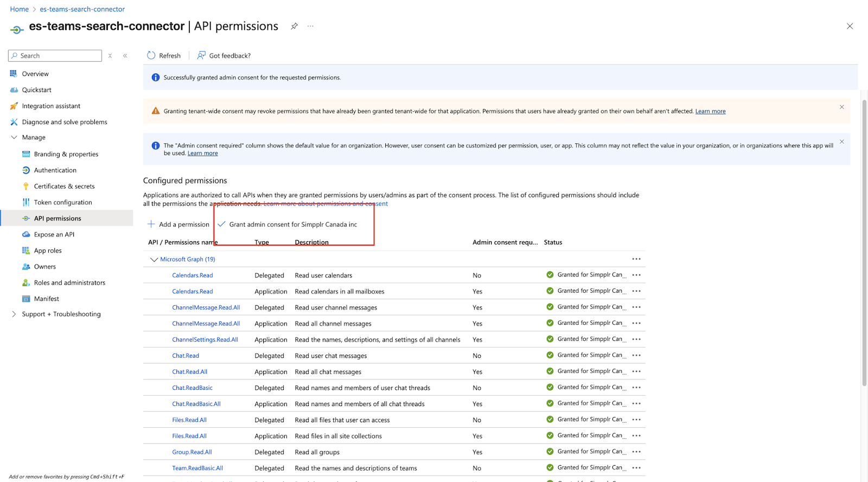Click Add a permission button
The height and width of the screenshot is (482, 868).
(178, 224)
